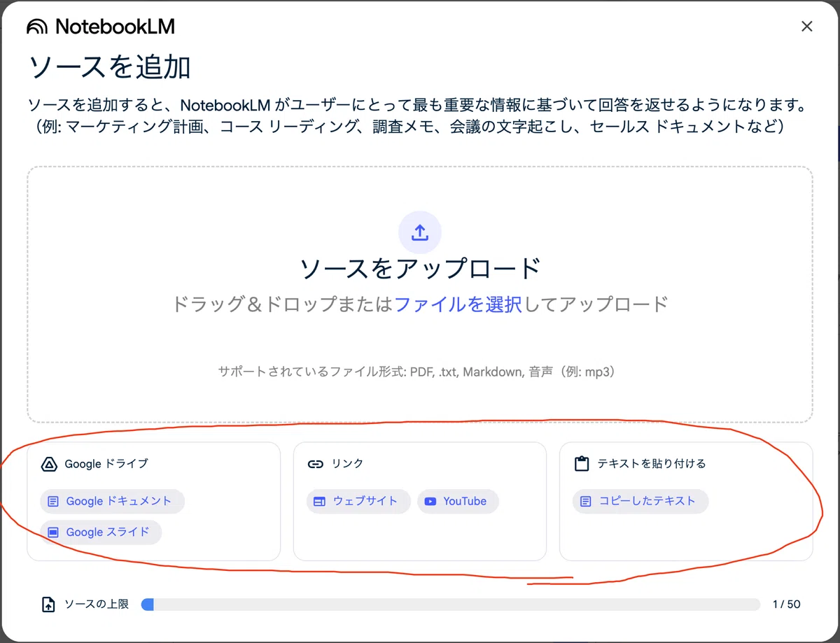Viewport: 840px width, 643px height.
Task: Click the source limit progress bar
Action: 450,605
